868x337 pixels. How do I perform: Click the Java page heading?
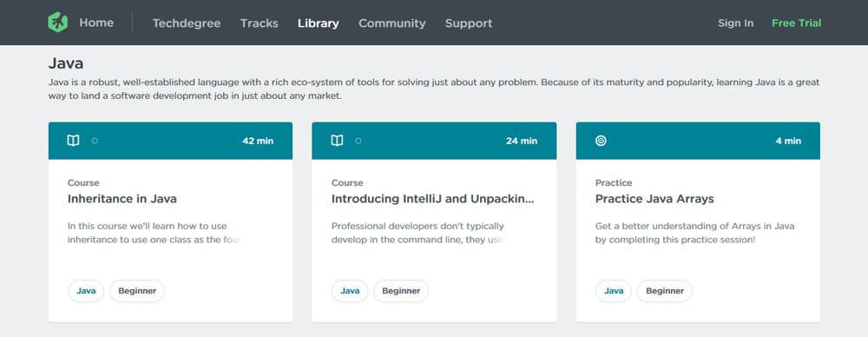[x=66, y=63]
